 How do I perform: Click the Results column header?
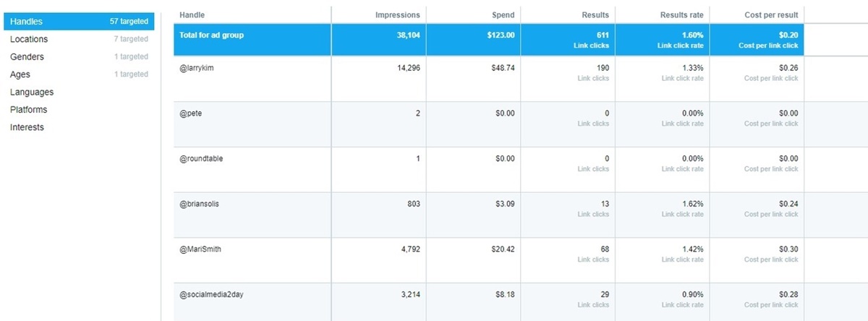pos(595,14)
